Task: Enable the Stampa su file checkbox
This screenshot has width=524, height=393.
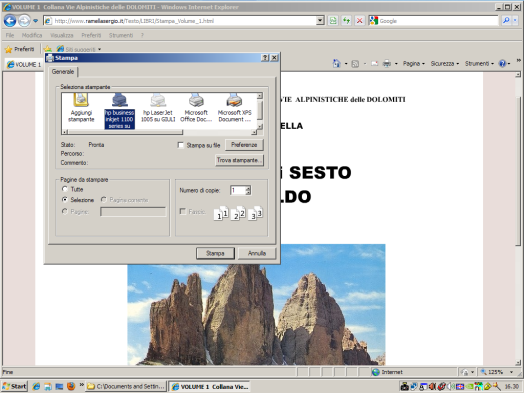Action: click(181, 145)
